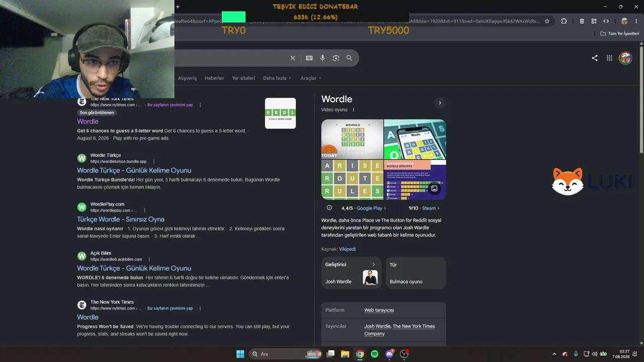Follow the Vikipedi source link
The width and height of the screenshot is (644, 362).
[x=347, y=249]
